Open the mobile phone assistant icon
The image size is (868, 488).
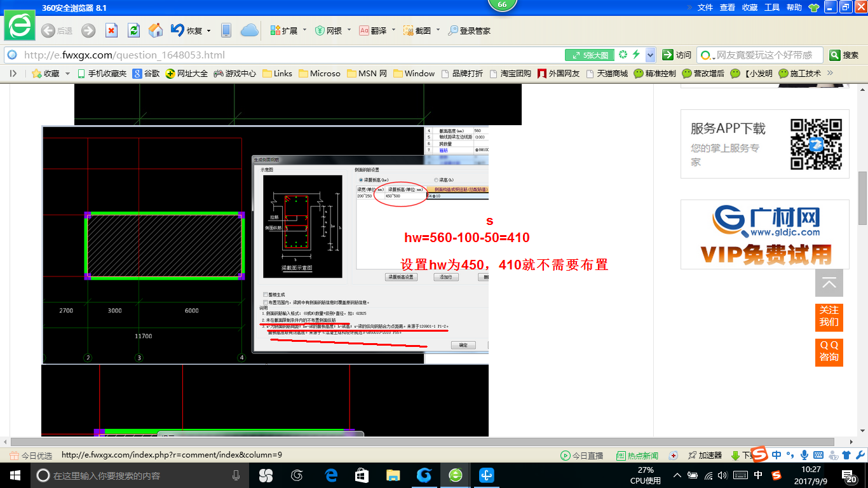point(226,30)
